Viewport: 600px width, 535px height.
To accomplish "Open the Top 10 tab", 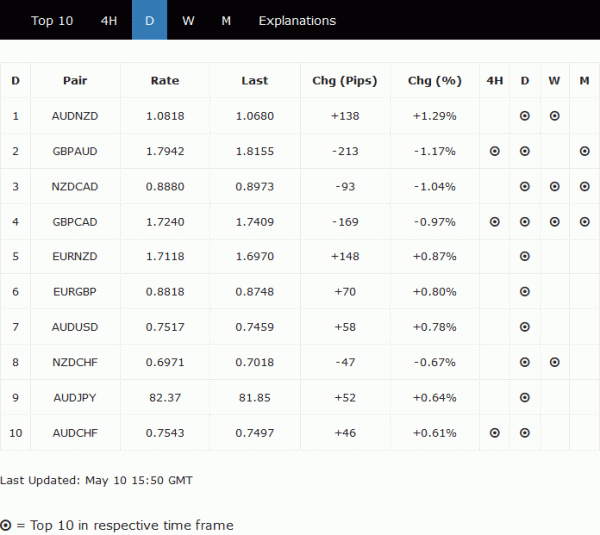I will point(52,20).
